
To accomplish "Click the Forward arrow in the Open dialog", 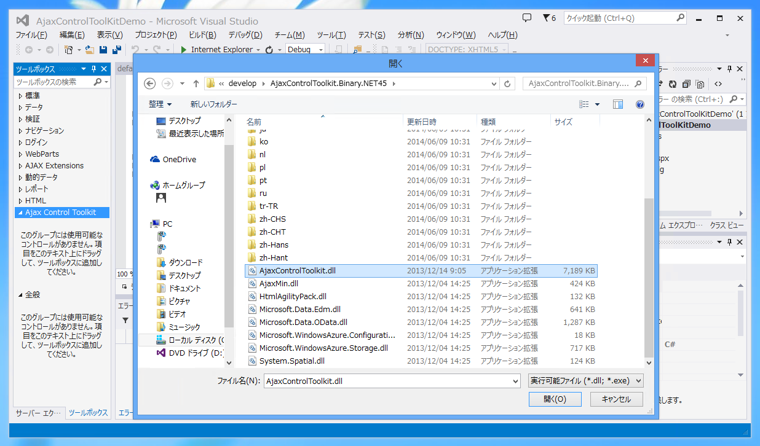I will click(x=167, y=83).
